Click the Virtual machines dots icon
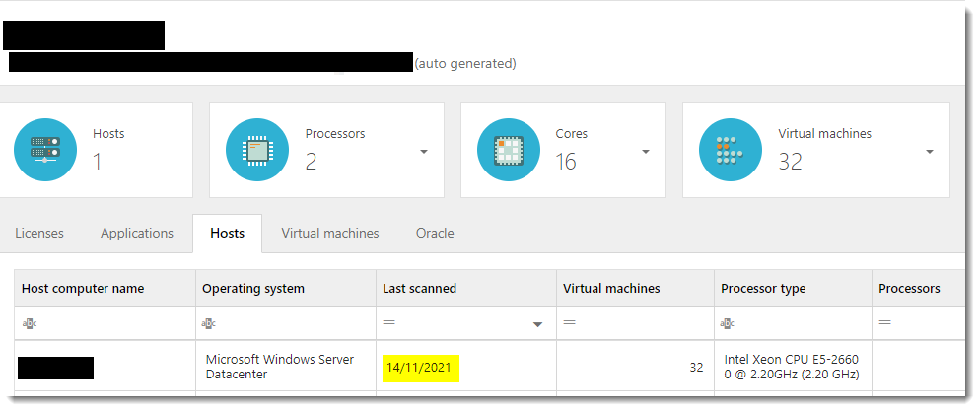Image resolution: width=980 pixels, height=411 pixels. (730, 151)
